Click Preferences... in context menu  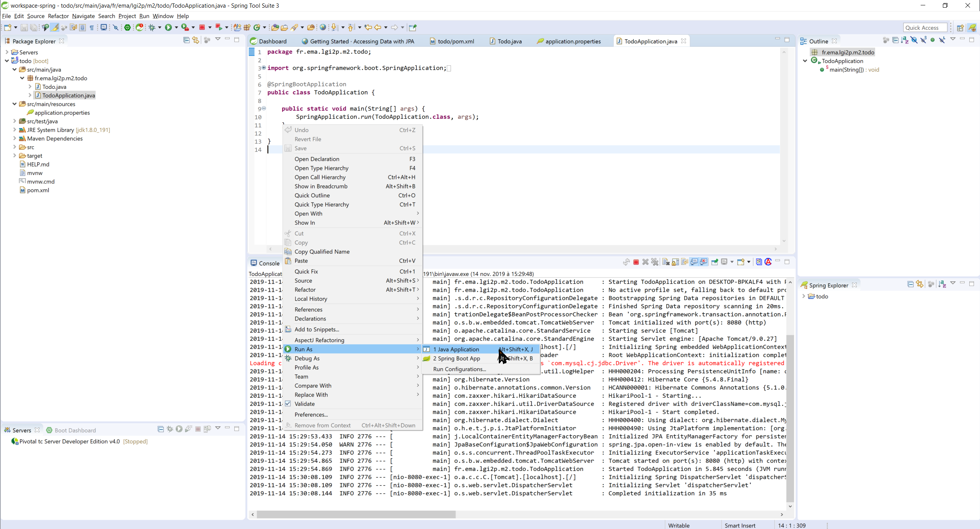click(x=353, y=415)
